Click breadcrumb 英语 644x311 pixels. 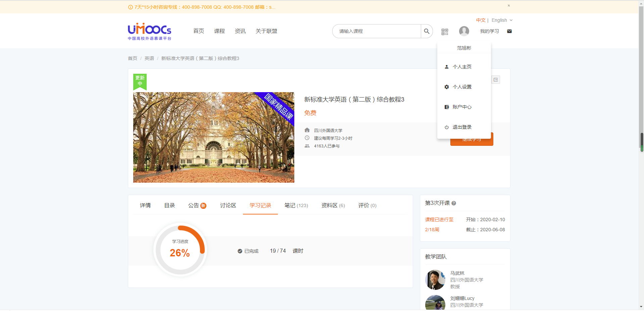point(149,58)
